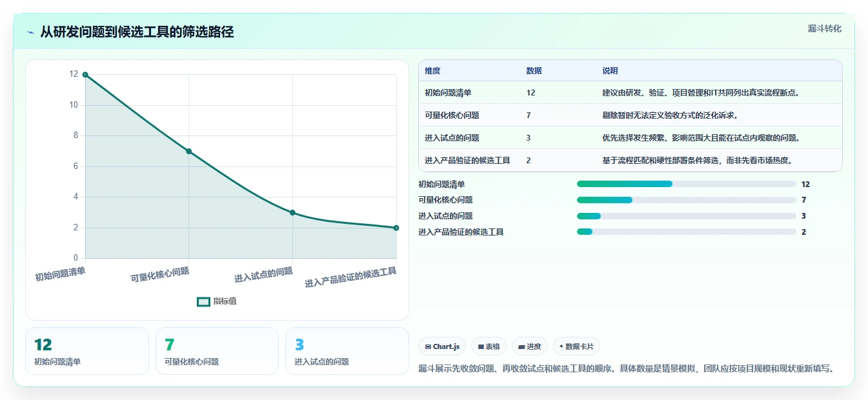
Task: Click the 数据卡片 tag
Action: tap(576, 346)
